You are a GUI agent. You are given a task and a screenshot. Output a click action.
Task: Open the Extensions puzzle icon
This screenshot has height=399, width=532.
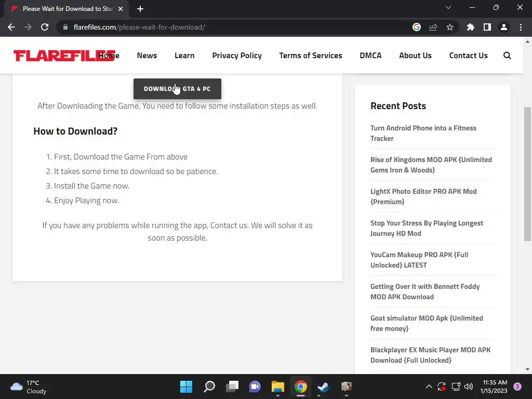pyautogui.click(x=470, y=27)
